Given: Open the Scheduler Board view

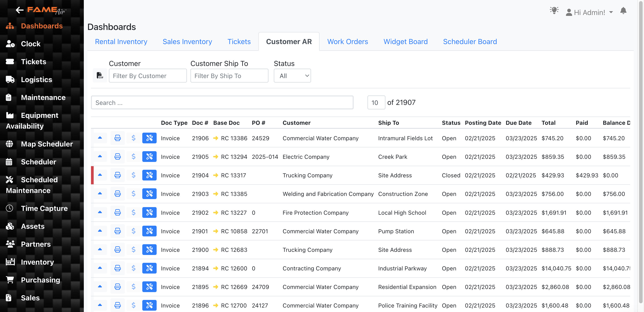Looking at the screenshot, I should click(470, 41).
